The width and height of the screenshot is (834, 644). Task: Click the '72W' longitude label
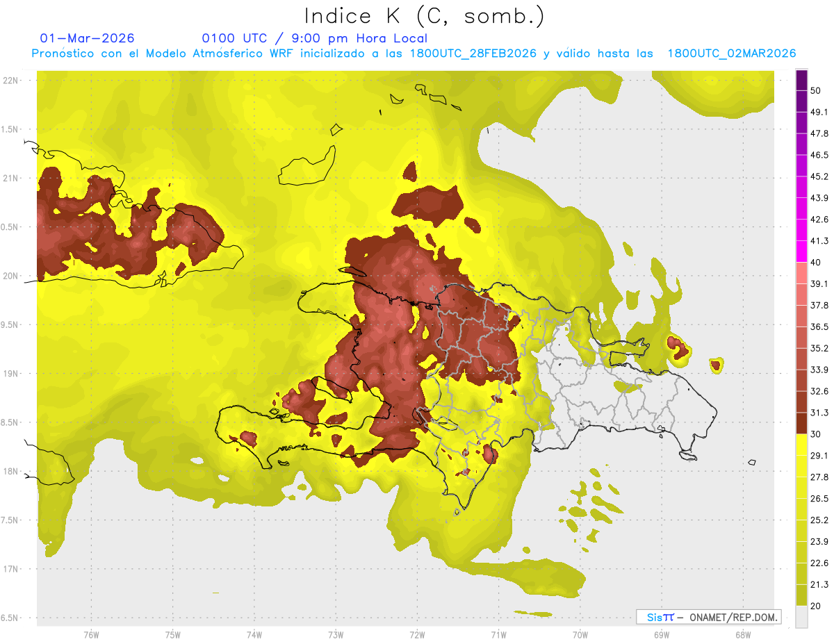tap(417, 634)
